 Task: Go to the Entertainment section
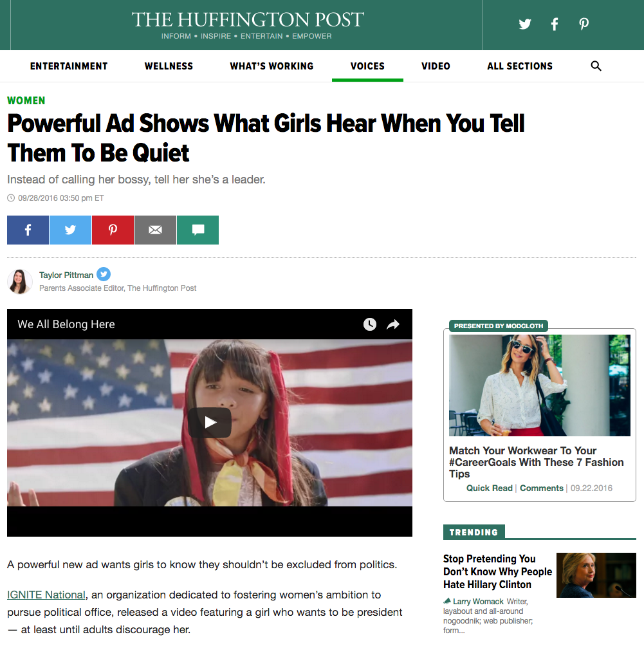tap(69, 66)
